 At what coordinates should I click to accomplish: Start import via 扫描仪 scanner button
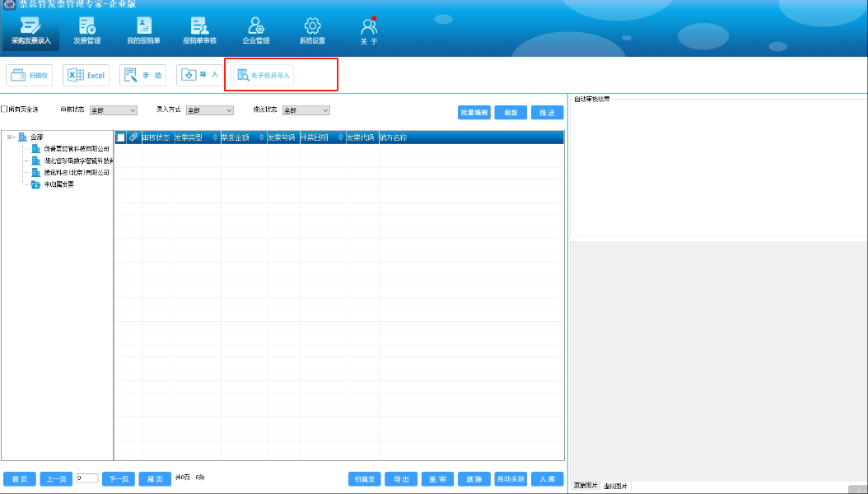click(30, 76)
